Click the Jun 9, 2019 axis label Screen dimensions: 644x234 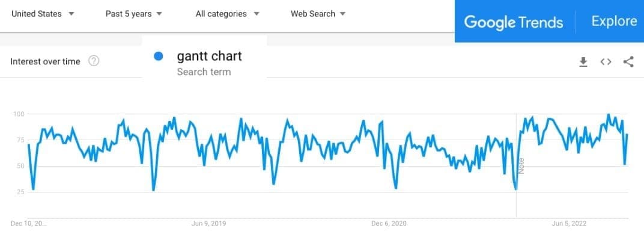tap(208, 224)
